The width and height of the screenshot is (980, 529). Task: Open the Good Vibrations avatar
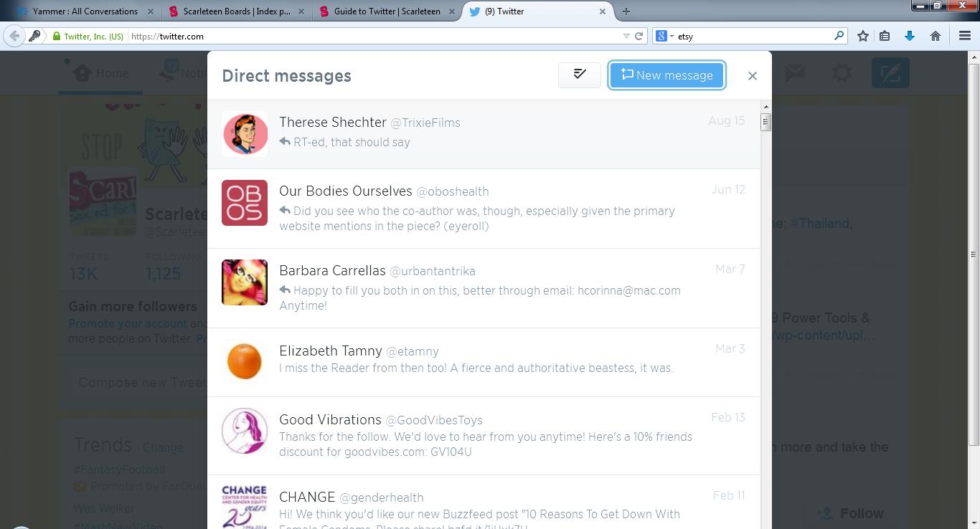point(245,431)
